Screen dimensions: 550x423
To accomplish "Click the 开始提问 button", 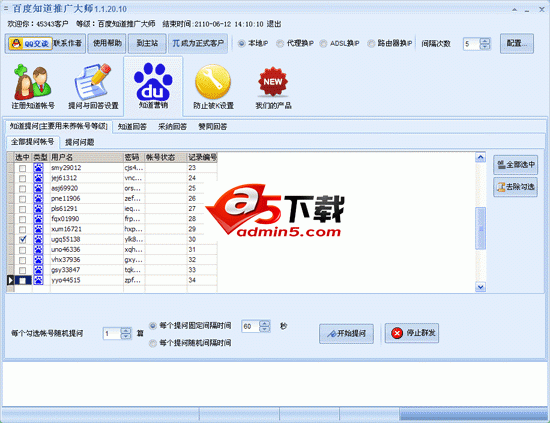I will point(346,333).
